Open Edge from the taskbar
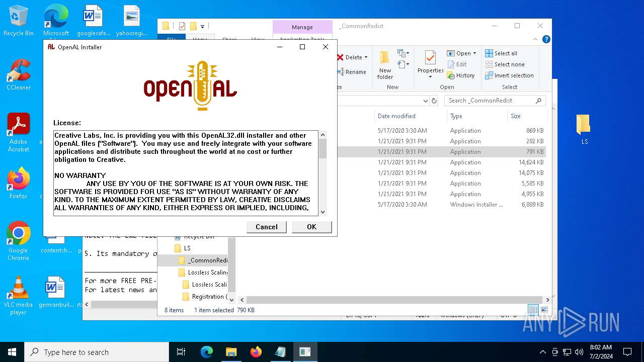Viewport: 644px width, 362px height. (x=207, y=352)
